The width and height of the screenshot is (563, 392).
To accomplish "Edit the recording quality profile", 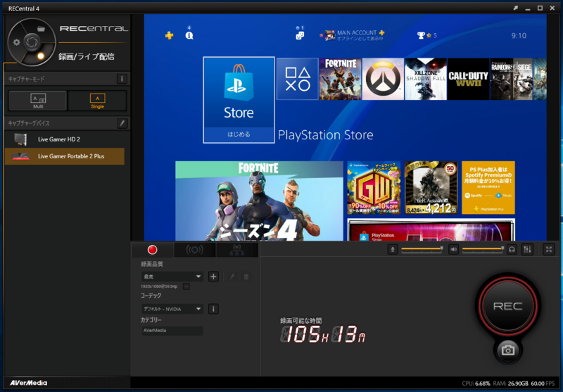I will [x=232, y=277].
